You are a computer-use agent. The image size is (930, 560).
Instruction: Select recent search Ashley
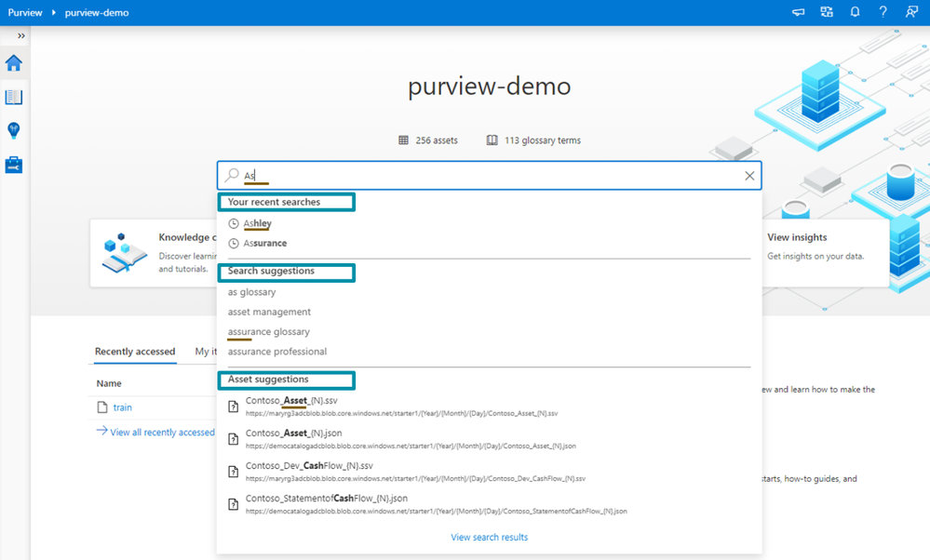tap(257, 223)
